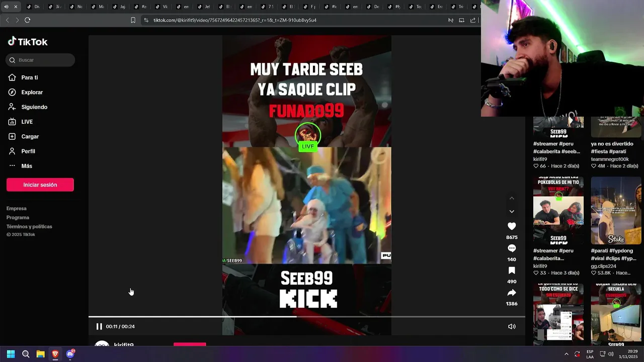The width and height of the screenshot is (644, 362).
Task: Switch to the 'Jaj' TikTok tab
Action: coord(119,7)
